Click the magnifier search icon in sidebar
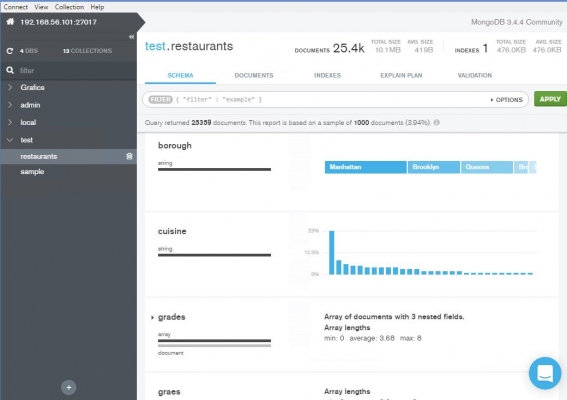Screen dimensions: 567x400 click(10, 70)
